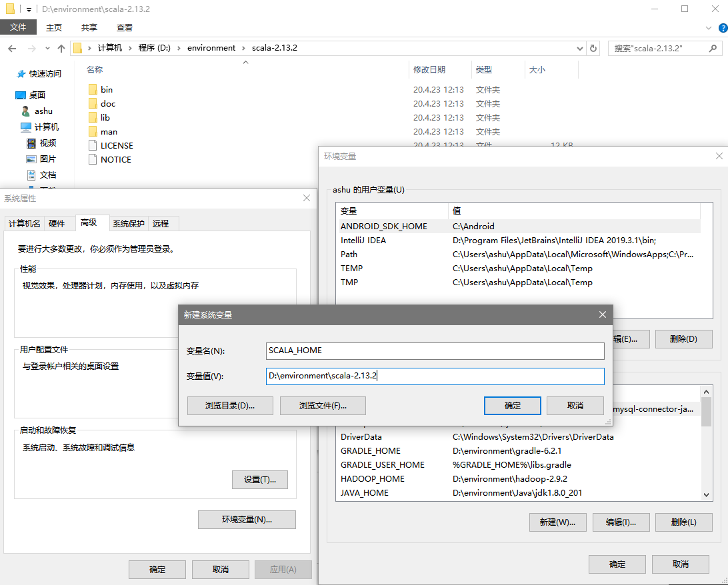728x585 pixels.
Task: Navigate up one level using the up arrow
Action: pos(61,47)
